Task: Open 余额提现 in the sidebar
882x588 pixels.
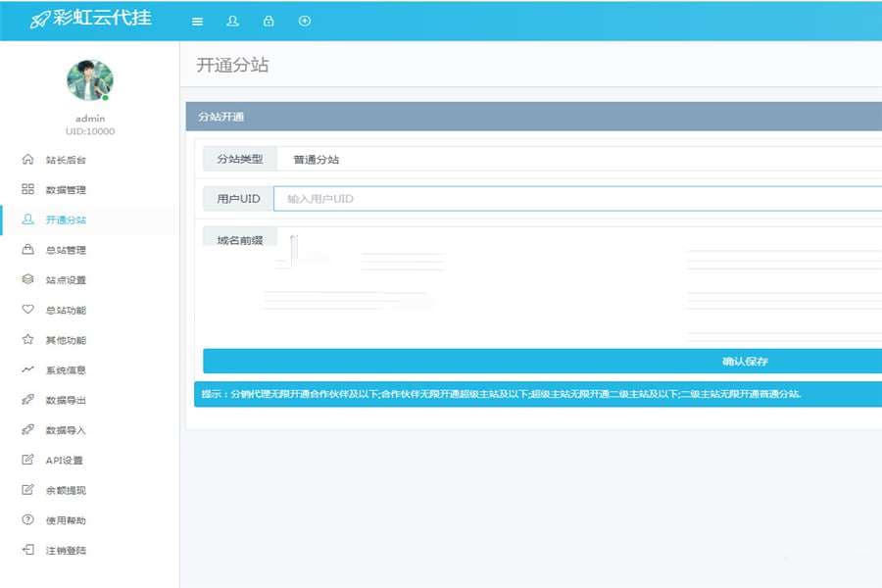Action: (66, 490)
